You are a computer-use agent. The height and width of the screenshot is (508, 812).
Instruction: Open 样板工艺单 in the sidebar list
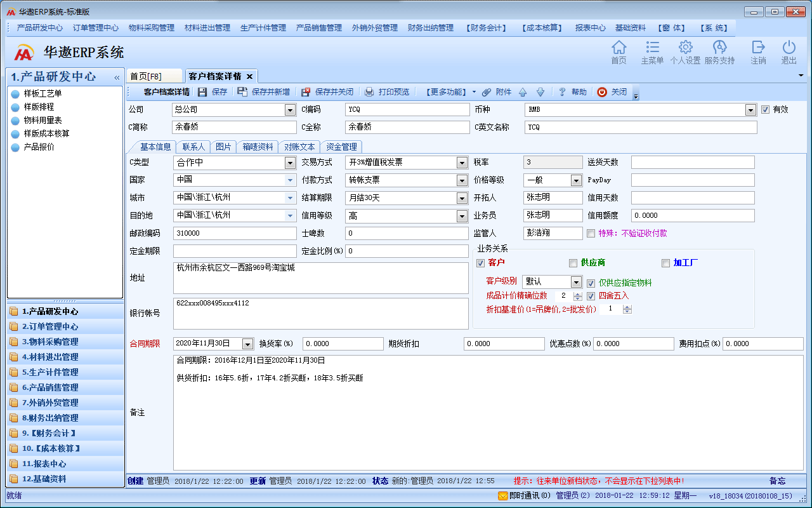43,93
